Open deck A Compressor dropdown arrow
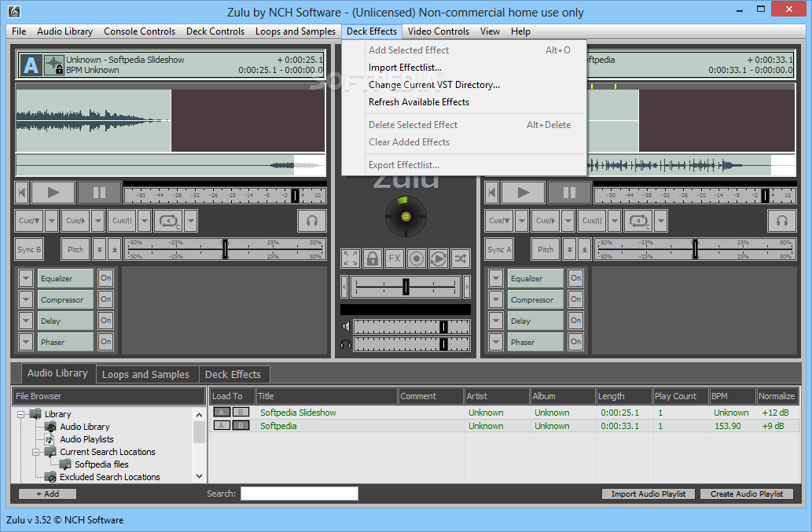This screenshot has height=532, width=812. (x=26, y=299)
